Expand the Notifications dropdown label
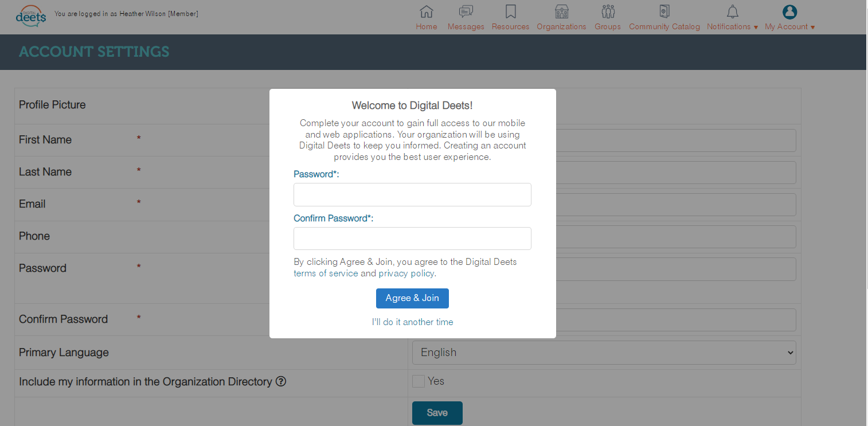Screen dimensions: 868x426 click(x=733, y=27)
